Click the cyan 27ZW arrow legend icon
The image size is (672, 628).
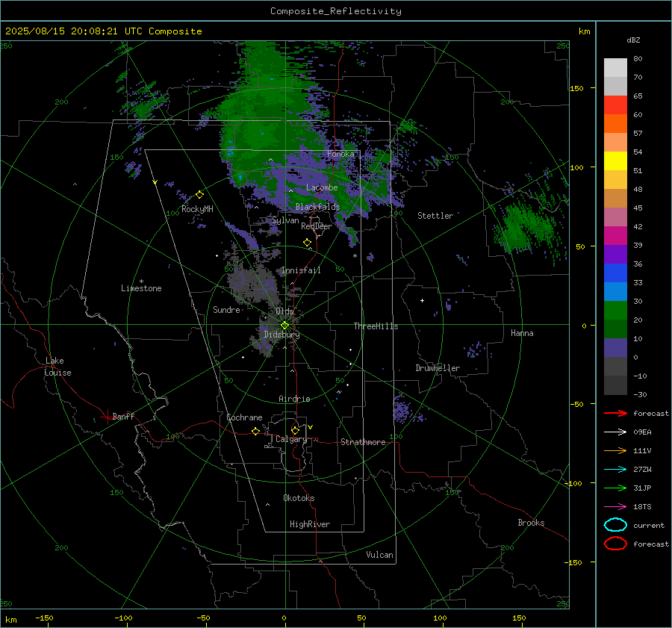[615, 470]
